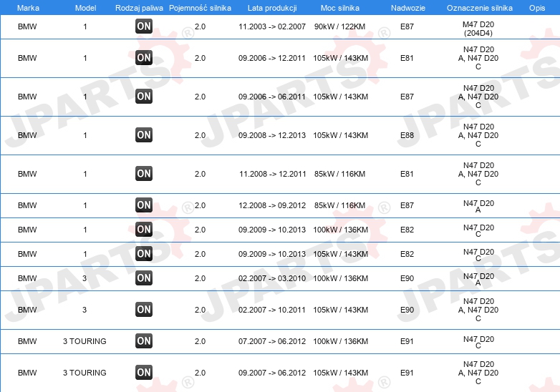Click 105kW / 143KM in the E88 row
The height and width of the screenshot is (392, 560).
tap(340, 135)
